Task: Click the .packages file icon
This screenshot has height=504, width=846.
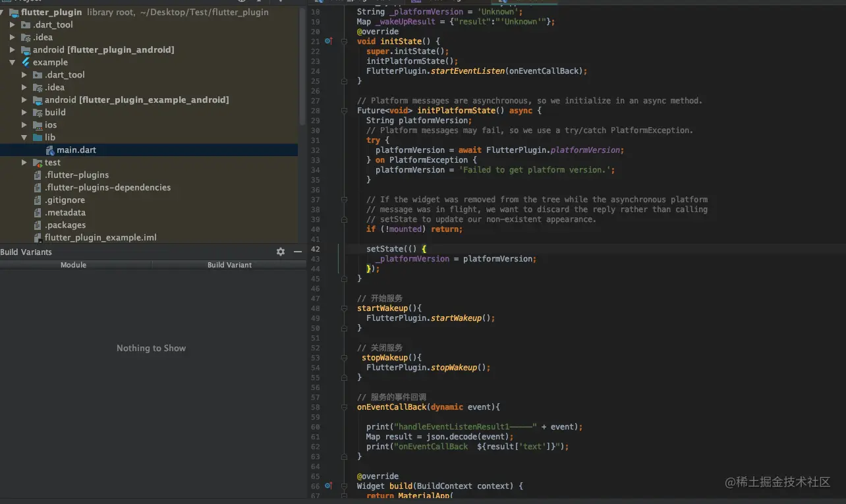Action: (38, 225)
